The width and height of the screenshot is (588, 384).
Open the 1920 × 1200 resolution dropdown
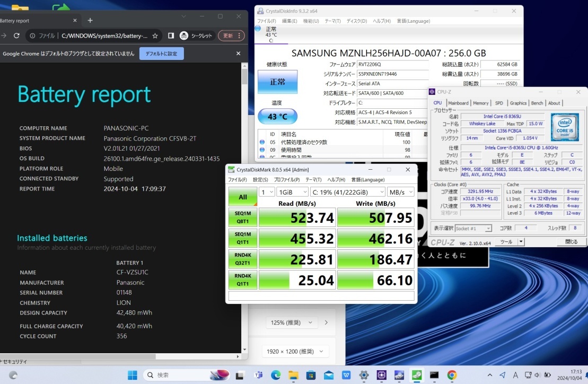[294, 351]
